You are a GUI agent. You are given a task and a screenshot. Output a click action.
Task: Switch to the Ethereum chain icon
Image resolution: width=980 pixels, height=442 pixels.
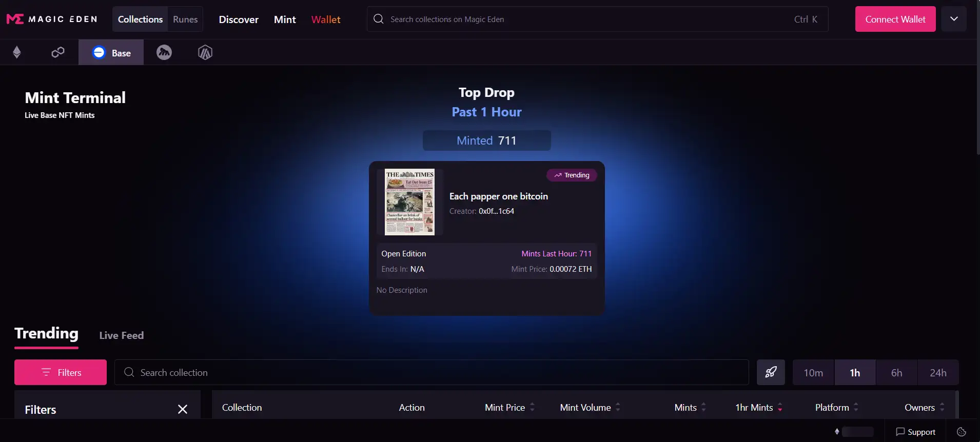[x=17, y=52]
